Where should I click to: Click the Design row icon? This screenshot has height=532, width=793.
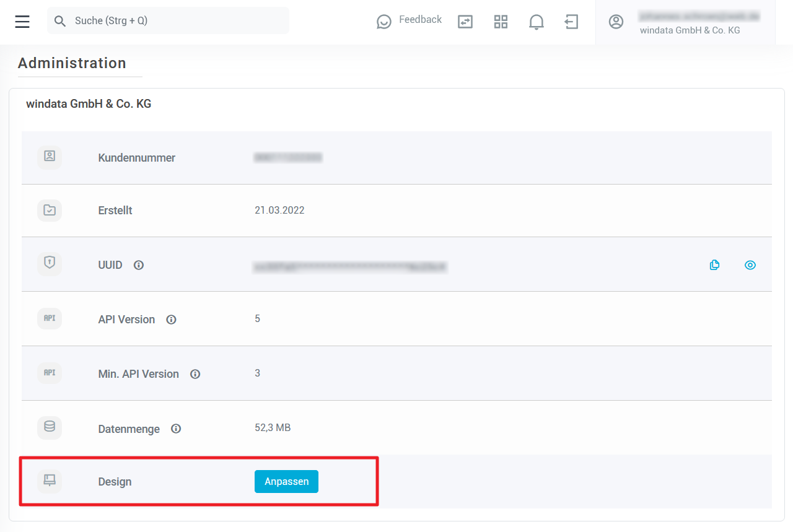click(x=50, y=480)
